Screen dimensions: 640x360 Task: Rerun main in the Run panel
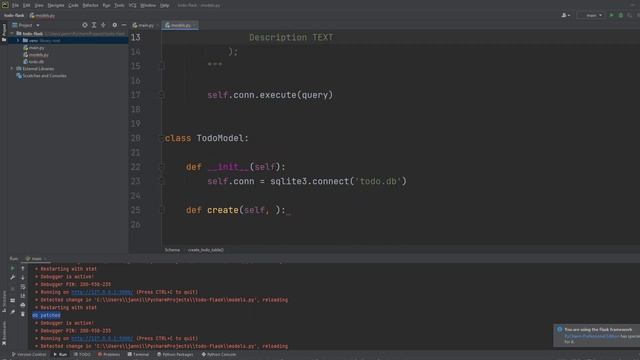click(13, 269)
